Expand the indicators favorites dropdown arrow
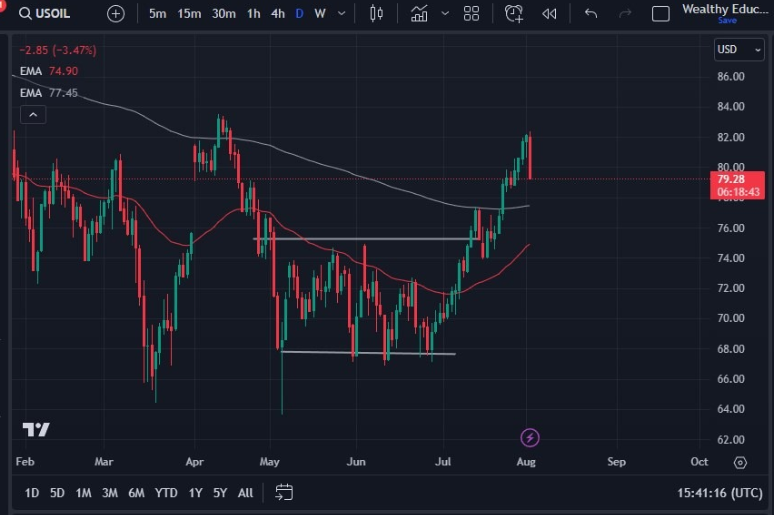774x515 pixels. click(x=444, y=14)
